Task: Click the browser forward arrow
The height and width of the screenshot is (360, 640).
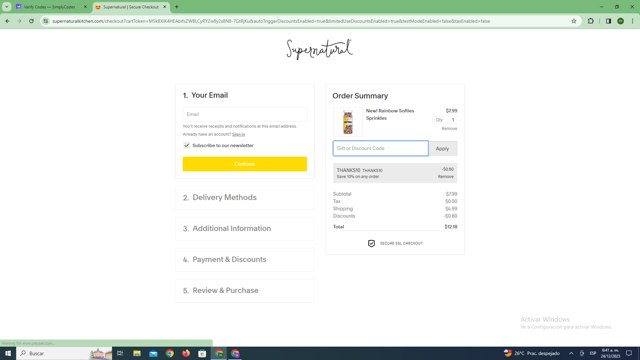Action: [19, 21]
